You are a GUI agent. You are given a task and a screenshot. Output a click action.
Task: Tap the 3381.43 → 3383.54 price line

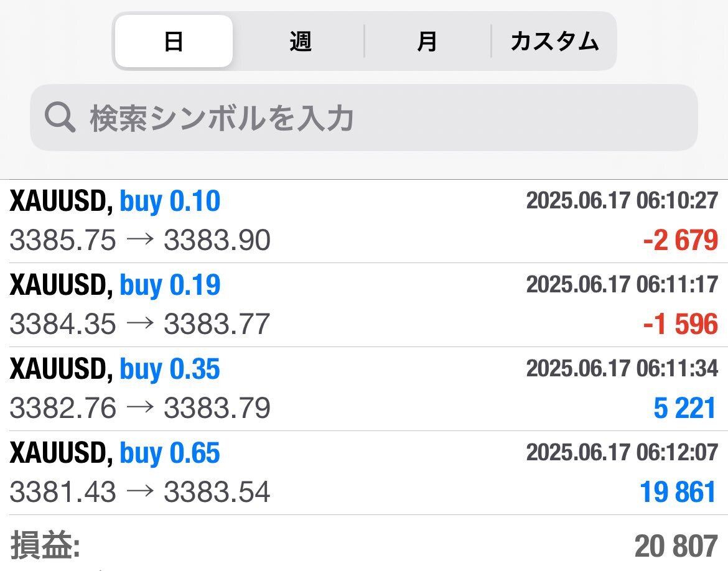click(x=140, y=492)
